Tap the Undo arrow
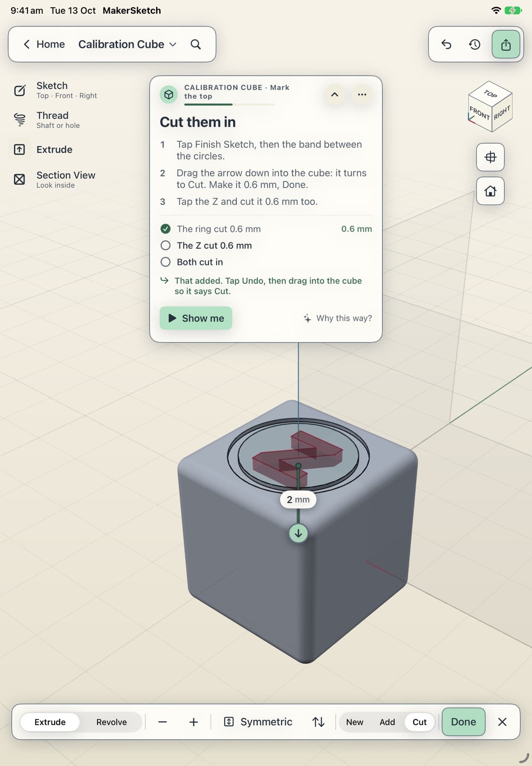This screenshot has height=766, width=532. tap(446, 44)
